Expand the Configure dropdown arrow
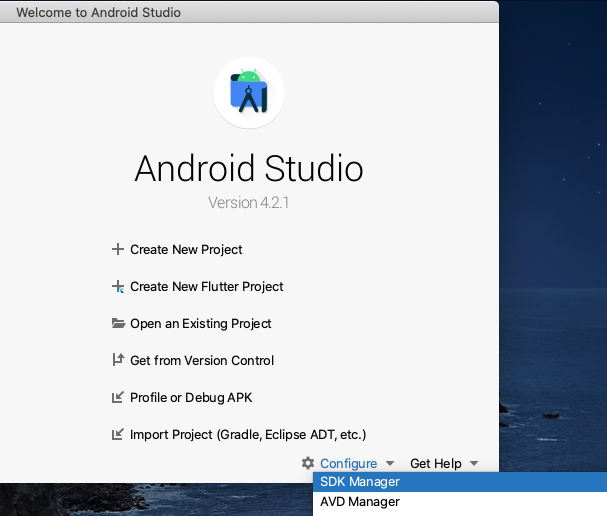607x516 pixels. click(x=390, y=463)
